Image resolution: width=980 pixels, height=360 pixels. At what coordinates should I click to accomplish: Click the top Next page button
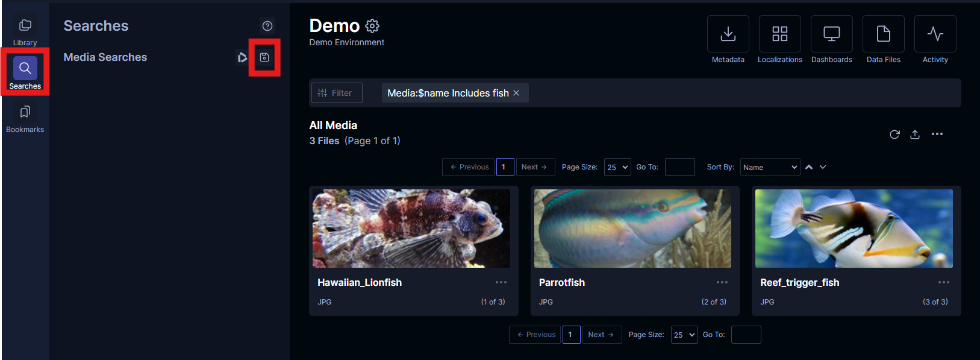pos(534,167)
